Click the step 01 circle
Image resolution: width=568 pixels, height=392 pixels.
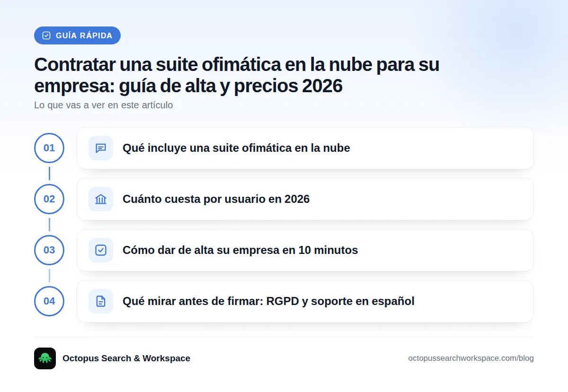tap(49, 148)
